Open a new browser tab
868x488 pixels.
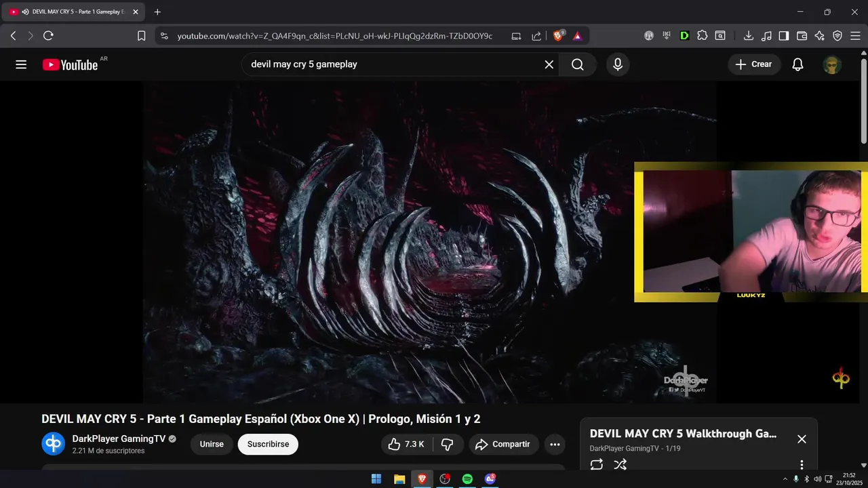coord(157,12)
